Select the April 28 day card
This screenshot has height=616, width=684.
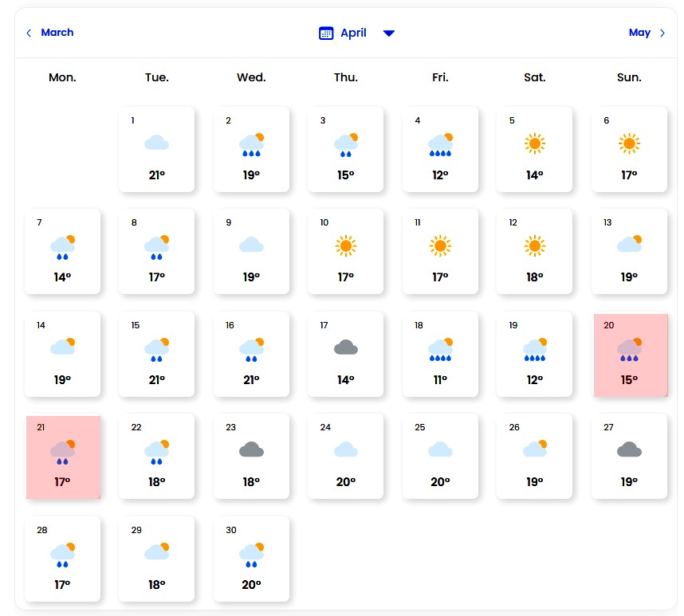point(63,559)
